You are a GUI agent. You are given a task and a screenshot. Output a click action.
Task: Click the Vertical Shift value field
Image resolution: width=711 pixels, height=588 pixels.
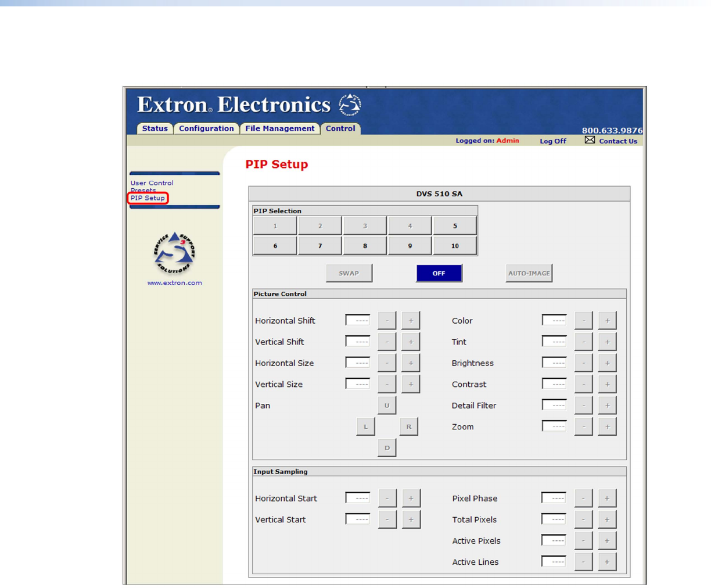357,342
